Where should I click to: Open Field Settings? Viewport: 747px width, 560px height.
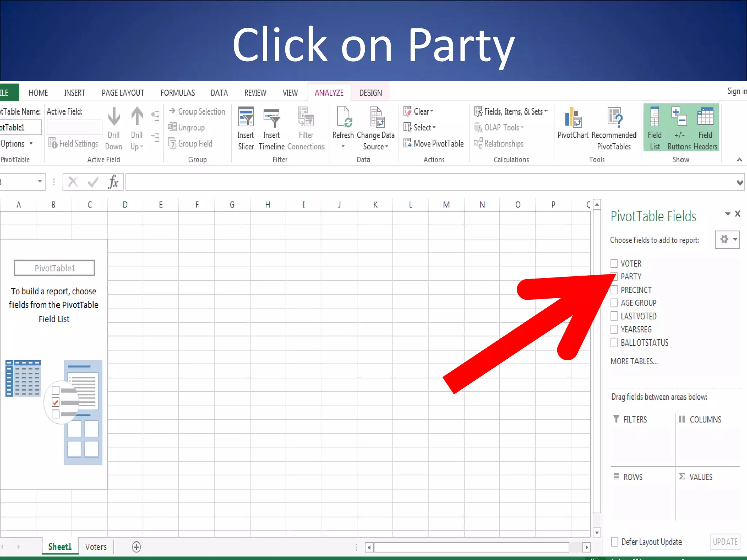73,144
